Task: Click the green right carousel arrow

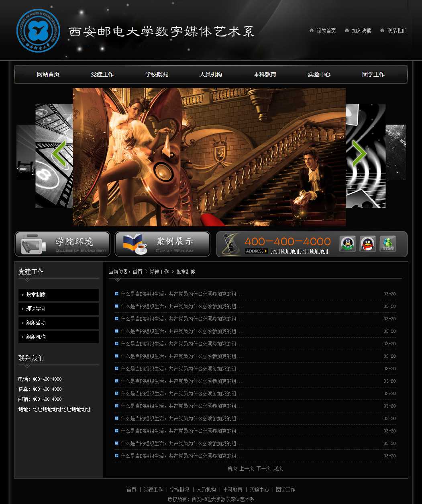Action: point(359,154)
